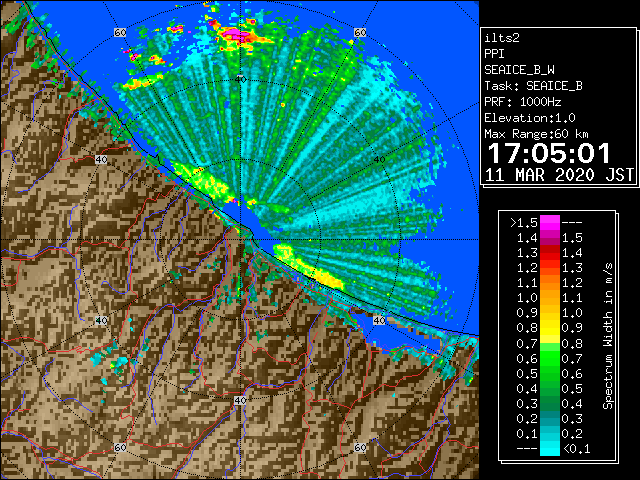This screenshot has height=480, width=640.
Task: Pick the red legend band beside right-hand '1.4'
Action: pos(550,253)
